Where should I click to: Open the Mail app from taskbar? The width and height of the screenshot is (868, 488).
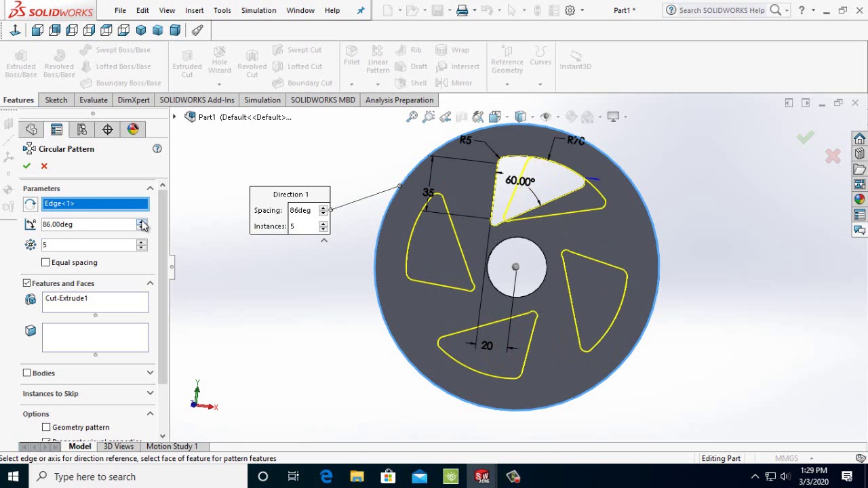(420, 476)
